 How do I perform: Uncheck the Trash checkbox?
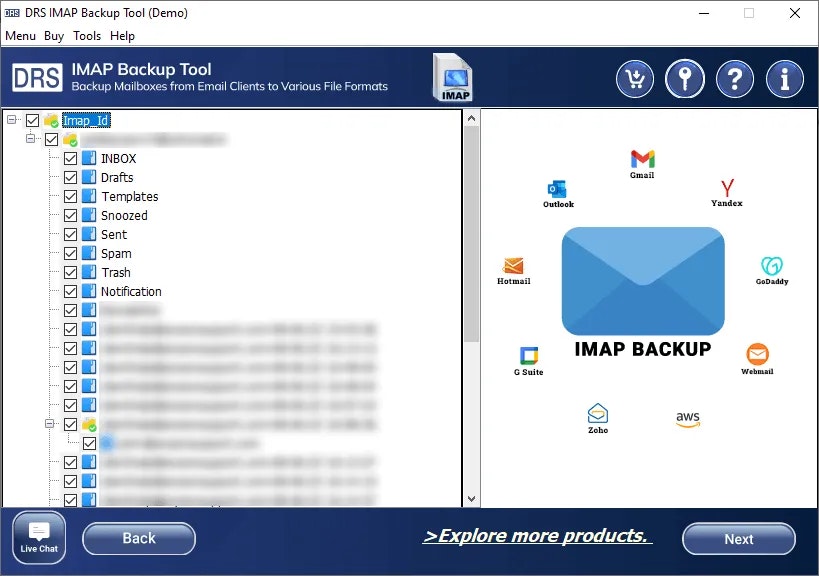71,272
